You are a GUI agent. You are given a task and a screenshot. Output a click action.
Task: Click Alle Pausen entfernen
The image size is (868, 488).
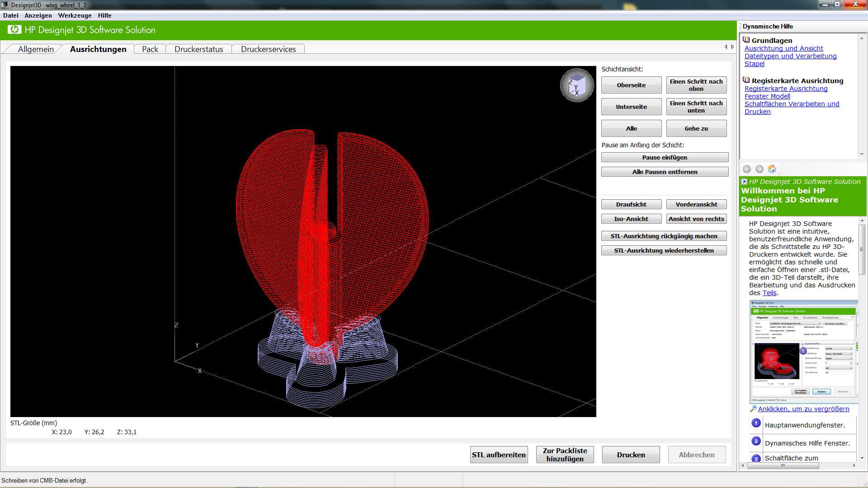(665, 172)
